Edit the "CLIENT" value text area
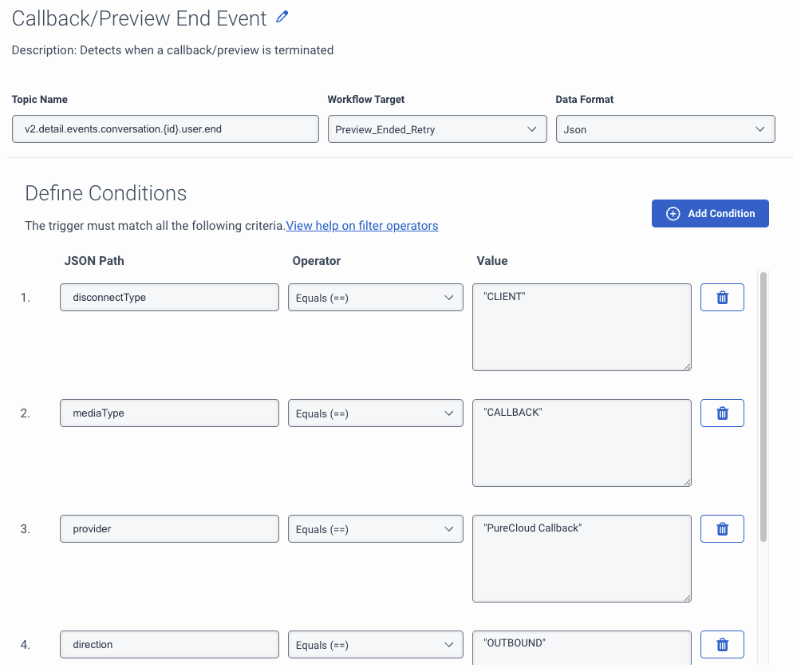 (582, 327)
